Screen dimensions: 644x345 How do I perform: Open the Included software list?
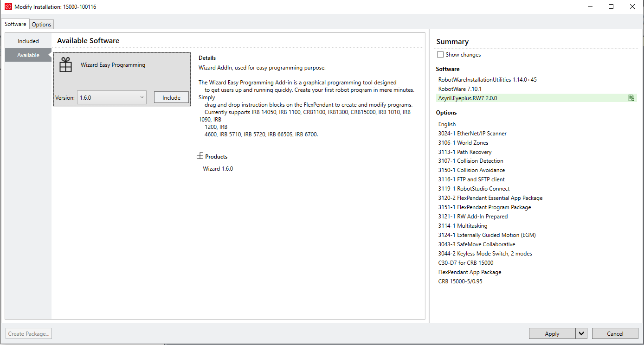point(28,41)
